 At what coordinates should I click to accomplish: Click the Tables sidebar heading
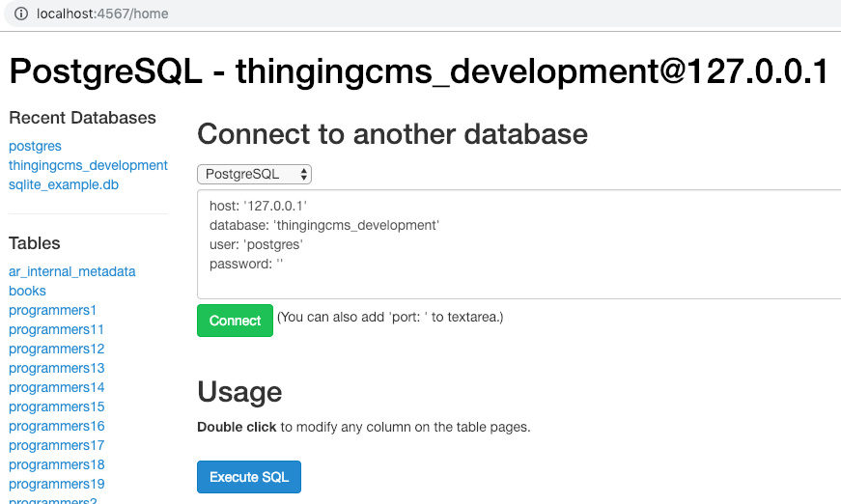point(35,243)
